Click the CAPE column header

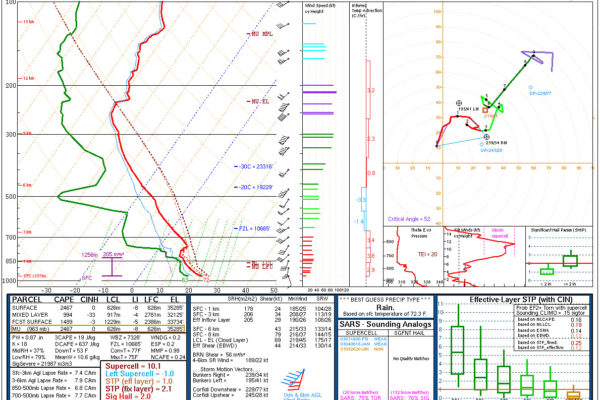[64, 300]
